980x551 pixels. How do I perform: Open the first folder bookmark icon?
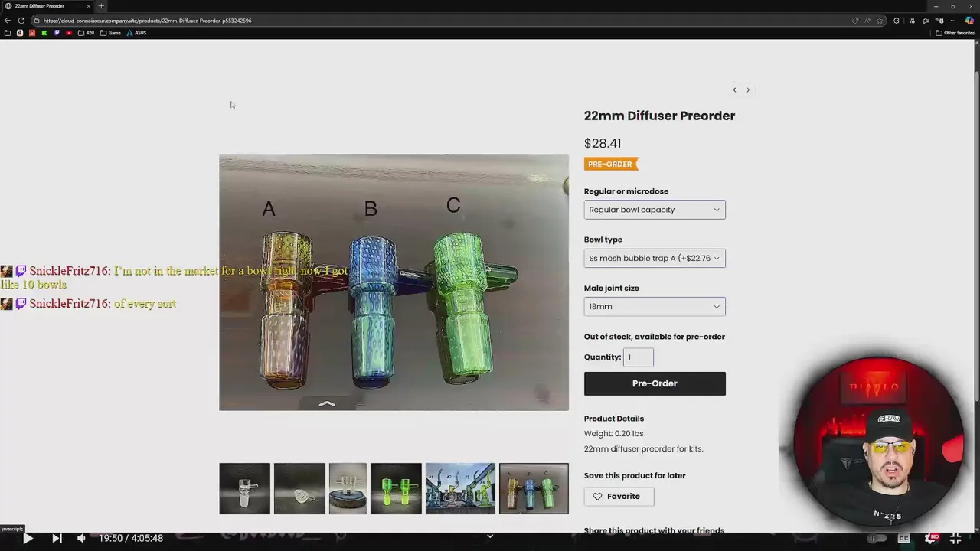point(8,33)
